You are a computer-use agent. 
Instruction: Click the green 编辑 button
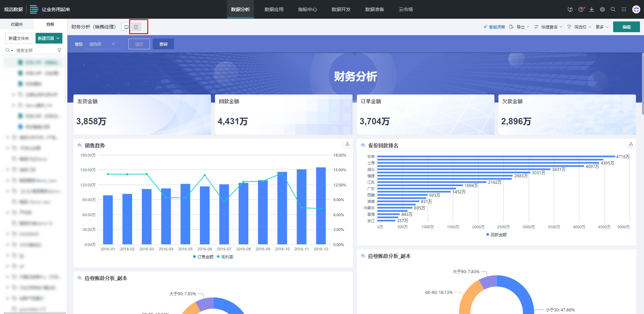[x=626, y=27]
